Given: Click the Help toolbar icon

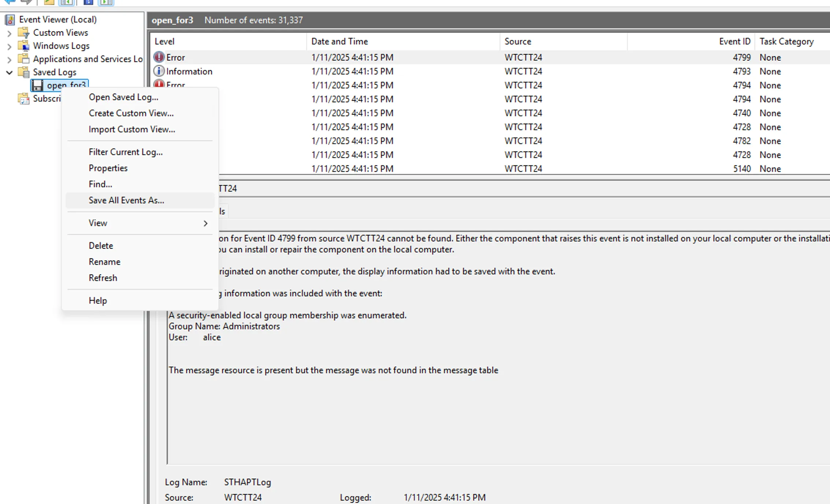Looking at the screenshot, I should pos(88,2).
